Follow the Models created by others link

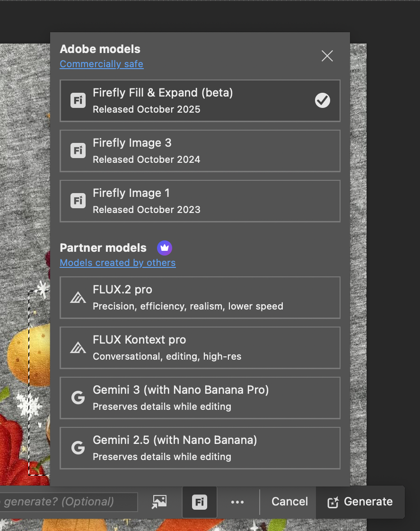click(x=117, y=263)
